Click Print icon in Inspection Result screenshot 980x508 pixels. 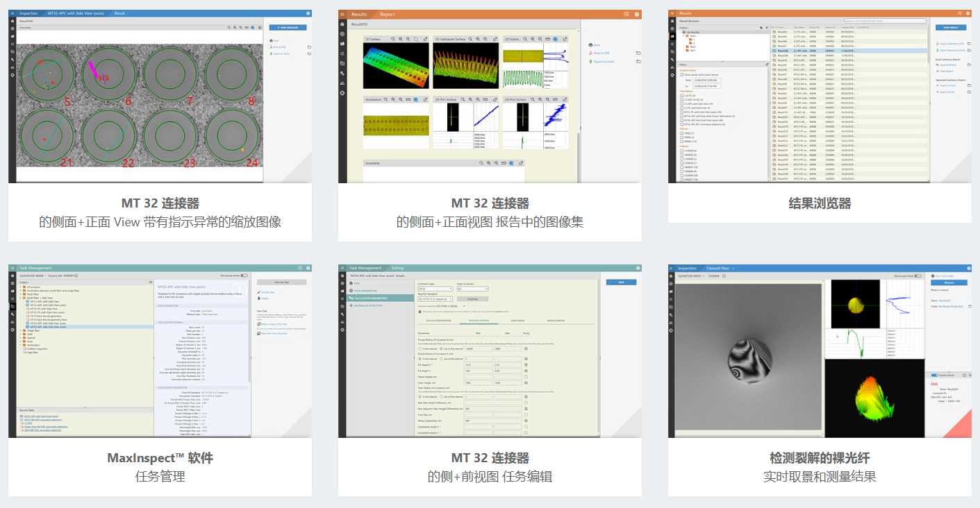pyautogui.click(x=276, y=41)
